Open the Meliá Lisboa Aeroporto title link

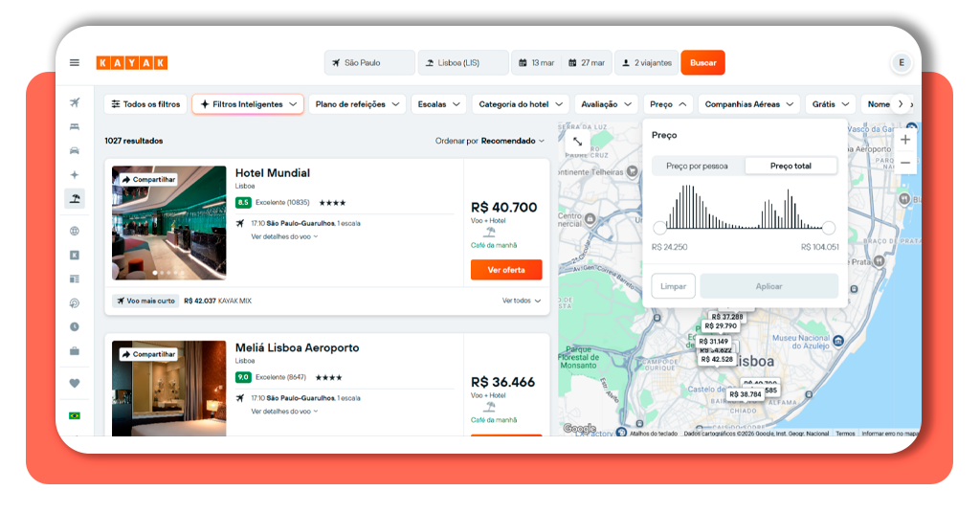(x=297, y=348)
